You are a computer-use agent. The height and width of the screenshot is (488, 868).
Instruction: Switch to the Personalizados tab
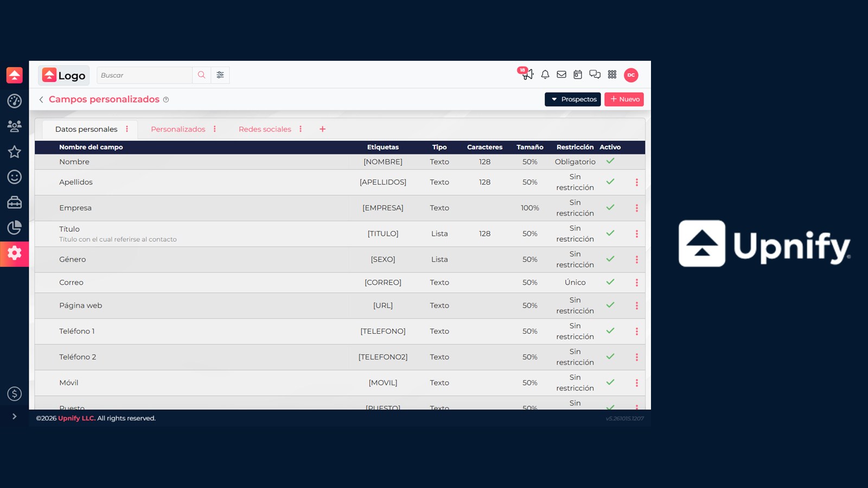[x=178, y=129]
